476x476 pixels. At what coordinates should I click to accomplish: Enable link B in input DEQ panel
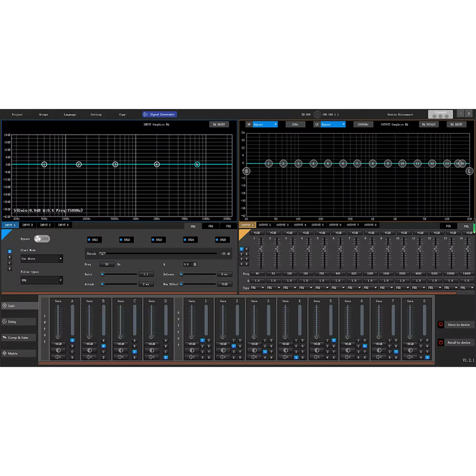pos(10,258)
